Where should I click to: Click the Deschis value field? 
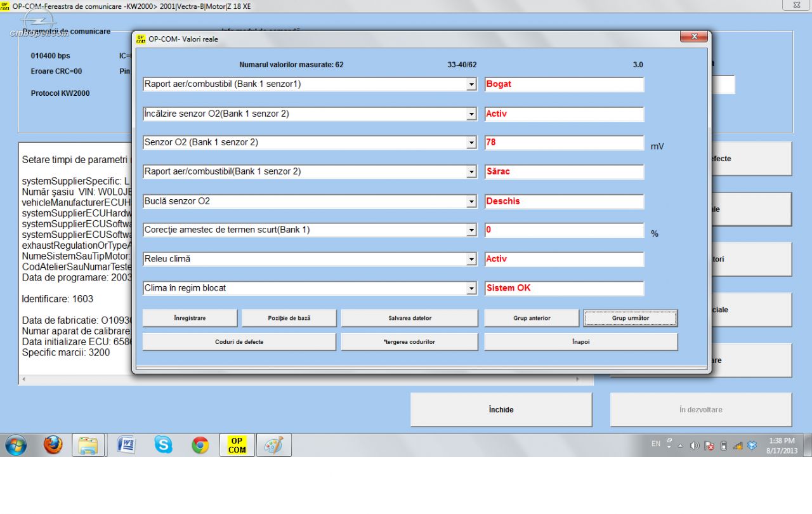pyautogui.click(x=564, y=201)
